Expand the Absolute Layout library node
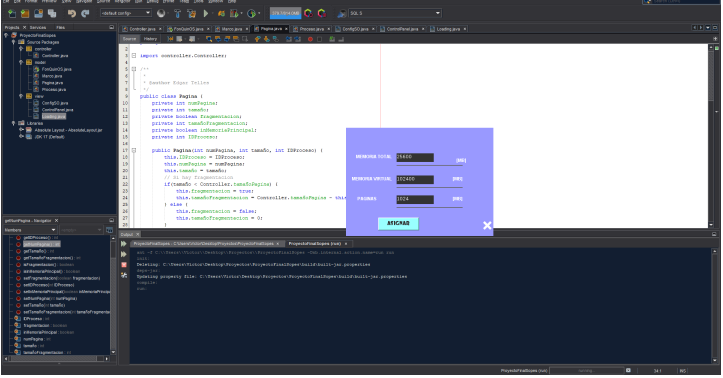 (x=21, y=130)
